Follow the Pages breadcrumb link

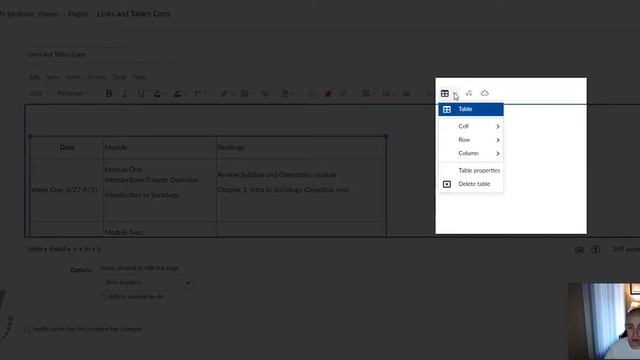(x=78, y=13)
